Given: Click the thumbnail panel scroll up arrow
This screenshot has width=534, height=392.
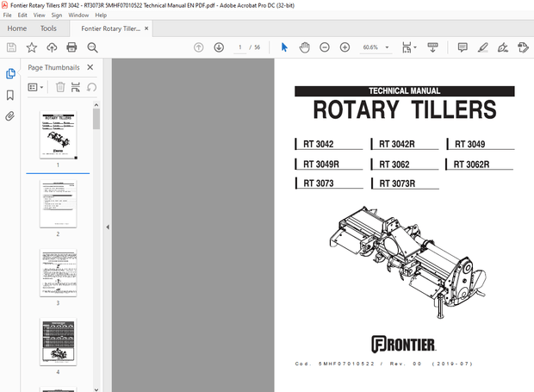Looking at the screenshot, I should click(x=96, y=105).
